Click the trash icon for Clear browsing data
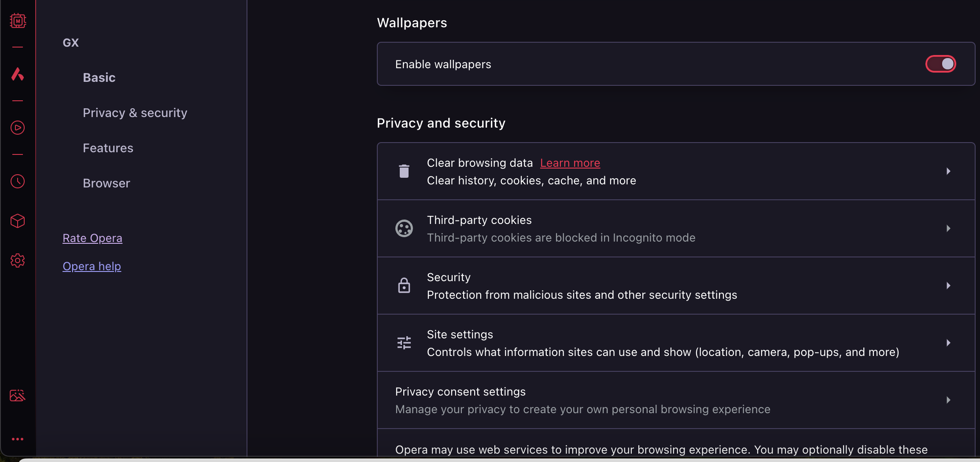Screen dimensions: 980x462 coord(404,171)
